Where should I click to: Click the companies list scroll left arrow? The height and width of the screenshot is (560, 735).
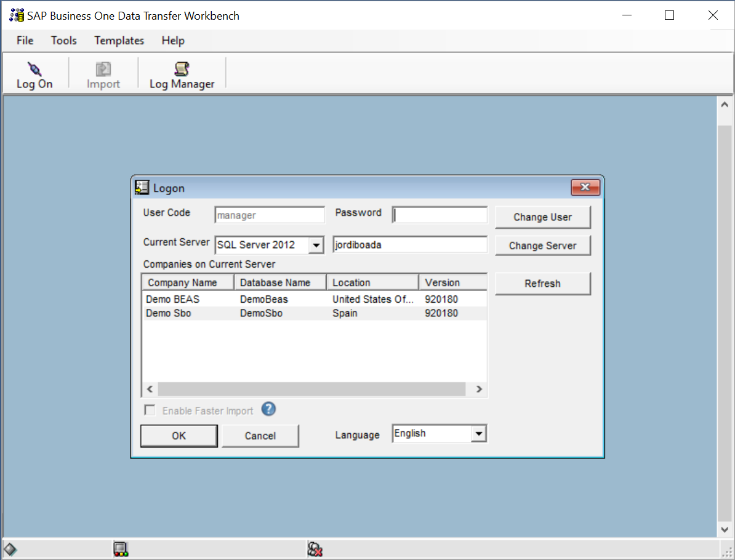[x=150, y=389]
